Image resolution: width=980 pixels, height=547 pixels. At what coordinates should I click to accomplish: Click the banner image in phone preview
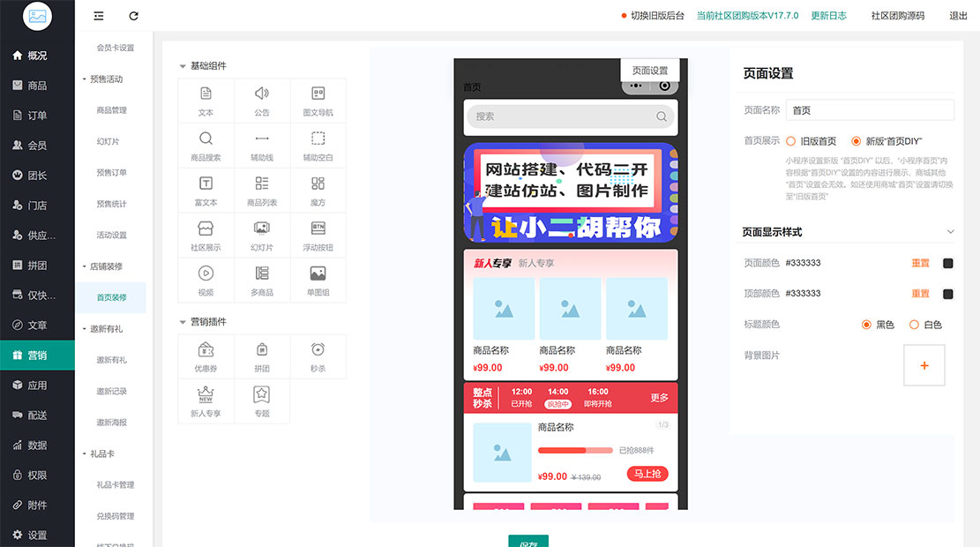pos(571,192)
